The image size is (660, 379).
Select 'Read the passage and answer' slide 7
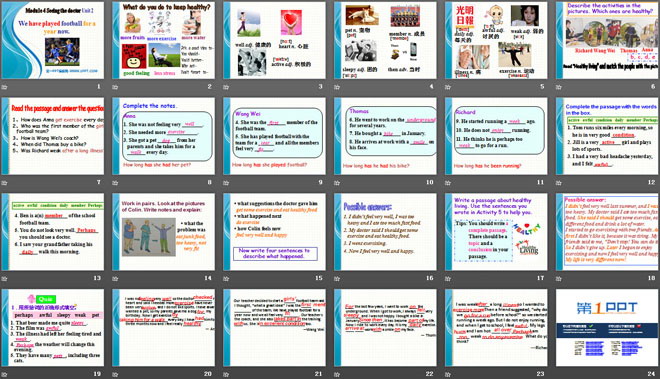[x=53, y=136]
